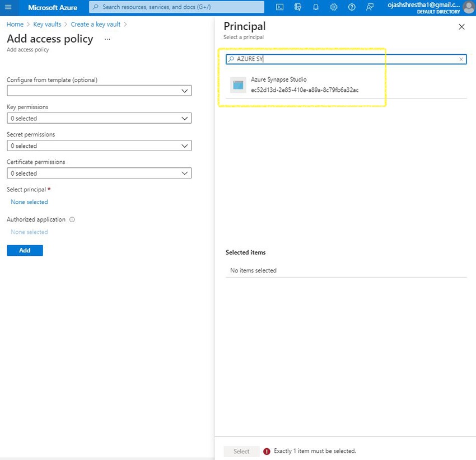Image resolution: width=476 pixels, height=460 pixels.
Task: Expand the Certificate permissions dropdown
Action: click(x=99, y=173)
